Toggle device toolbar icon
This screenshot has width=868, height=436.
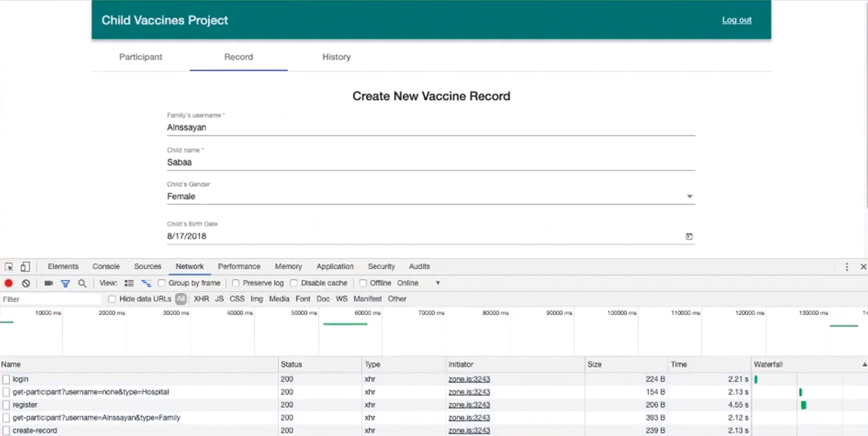[x=25, y=266]
